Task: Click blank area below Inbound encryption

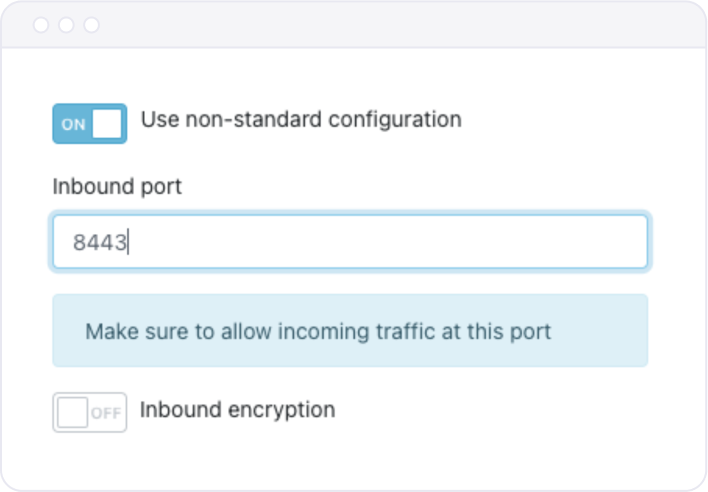Action: pos(350,460)
